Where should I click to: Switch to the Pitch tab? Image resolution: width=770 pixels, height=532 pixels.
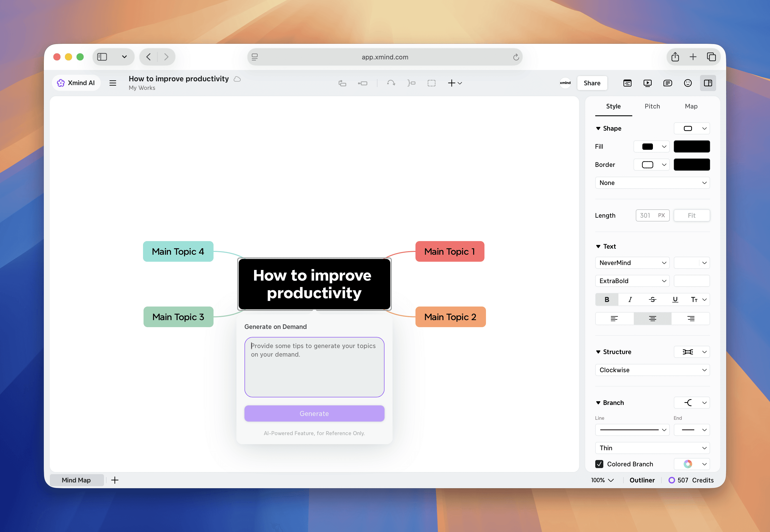(652, 106)
